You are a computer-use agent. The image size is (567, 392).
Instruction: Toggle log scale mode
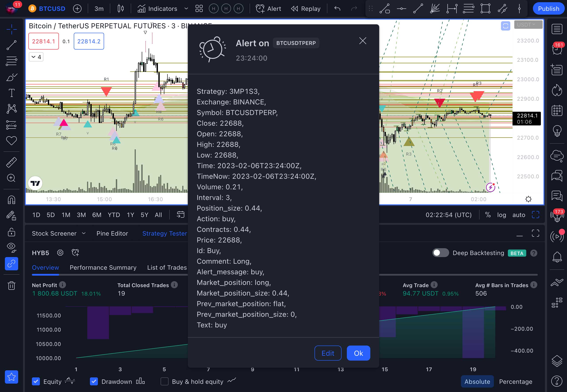pyautogui.click(x=502, y=215)
